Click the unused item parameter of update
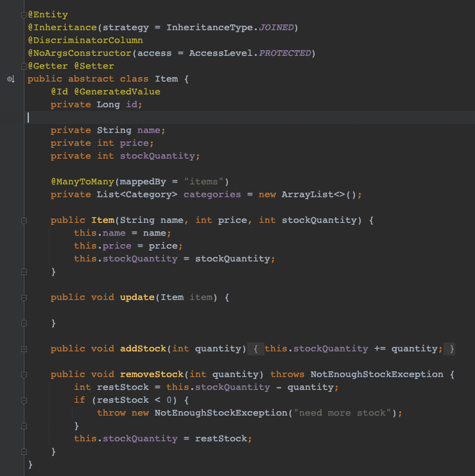This screenshot has height=476, width=475. click(201, 297)
